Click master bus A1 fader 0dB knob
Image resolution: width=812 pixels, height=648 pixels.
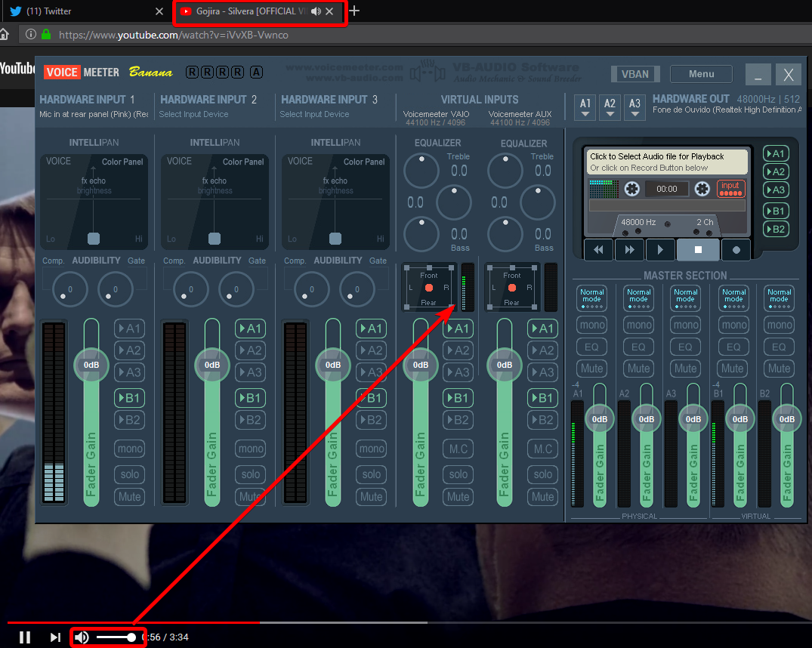[x=600, y=419]
